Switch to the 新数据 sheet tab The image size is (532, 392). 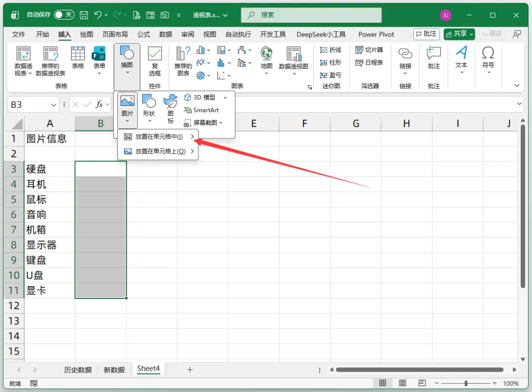pos(114,370)
